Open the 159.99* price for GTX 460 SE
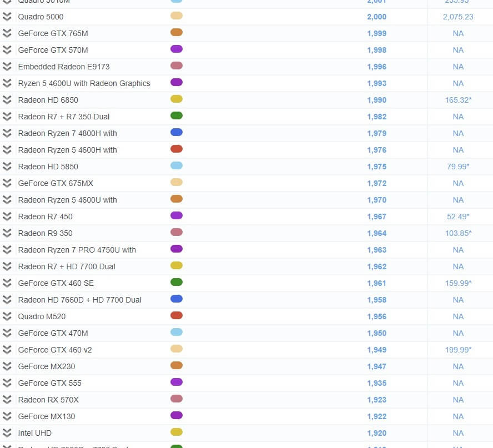This screenshot has width=493, height=448. [458, 284]
